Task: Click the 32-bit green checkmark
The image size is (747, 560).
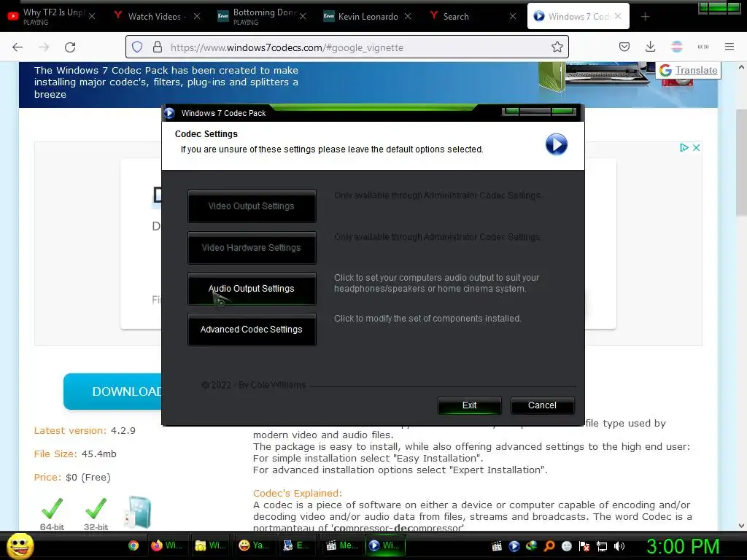Action: coord(96,508)
